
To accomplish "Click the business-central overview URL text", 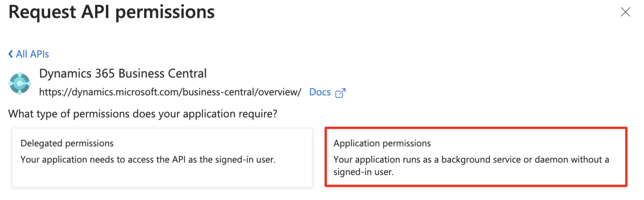I will point(170,92).
